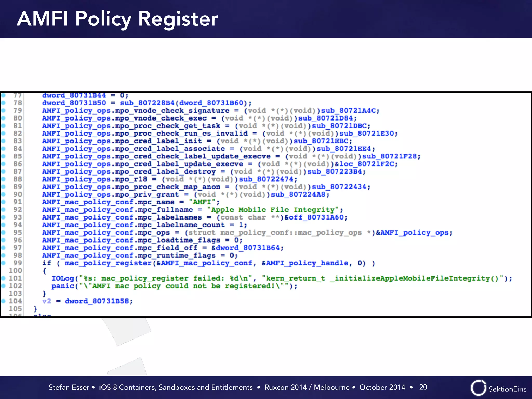Select mpo_proc_check_get_task field

(x=168, y=126)
